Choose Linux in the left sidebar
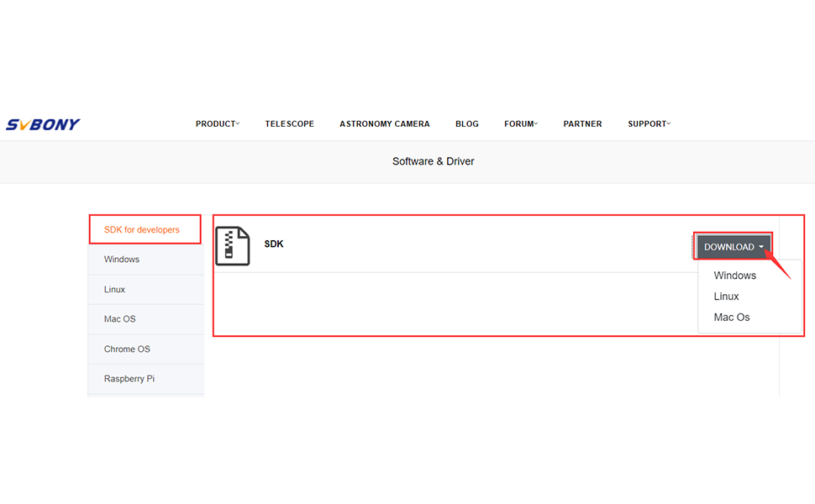The width and height of the screenshot is (815, 504). 115,290
